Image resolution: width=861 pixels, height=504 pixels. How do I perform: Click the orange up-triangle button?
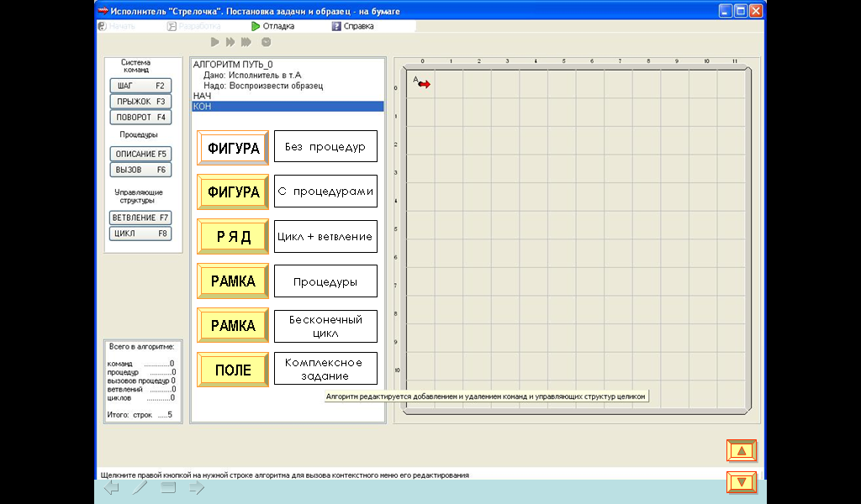click(x=742, y=451)
